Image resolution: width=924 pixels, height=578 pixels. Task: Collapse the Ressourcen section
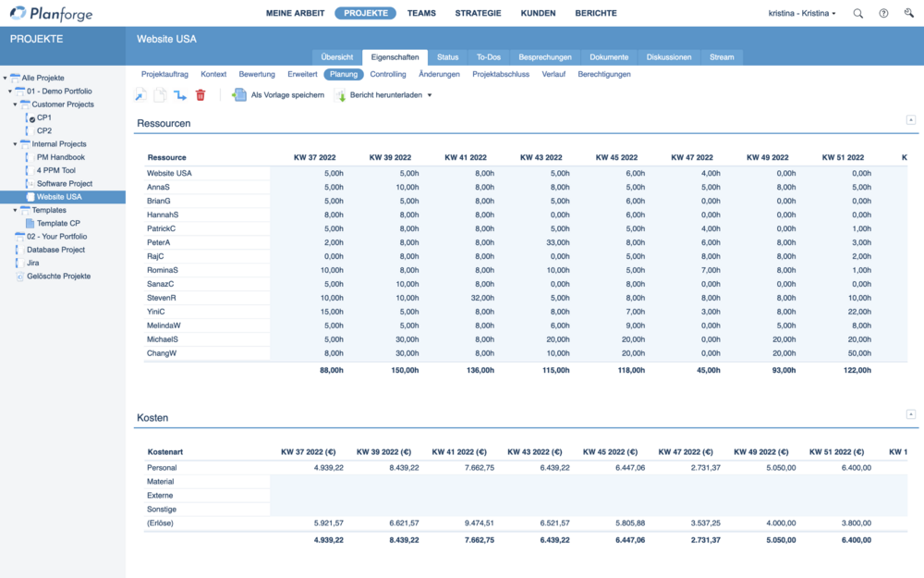point(910,119)
